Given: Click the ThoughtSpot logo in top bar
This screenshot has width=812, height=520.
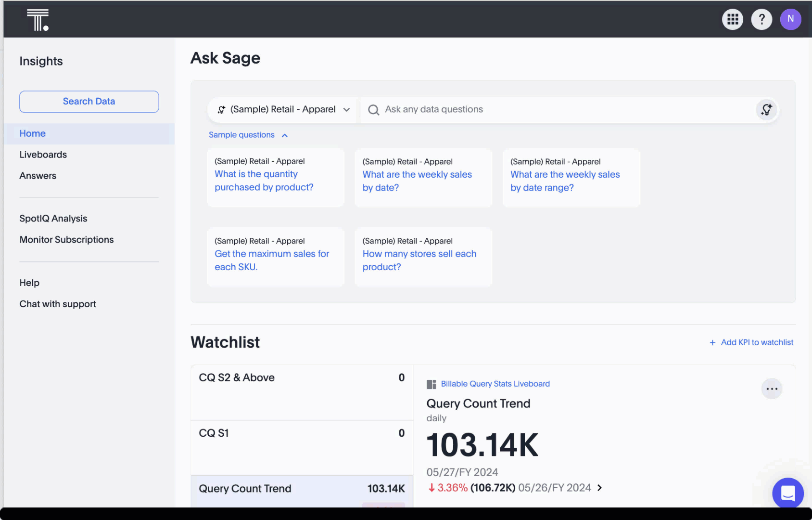Looking at the screenshot, I should tap(38, 19).
